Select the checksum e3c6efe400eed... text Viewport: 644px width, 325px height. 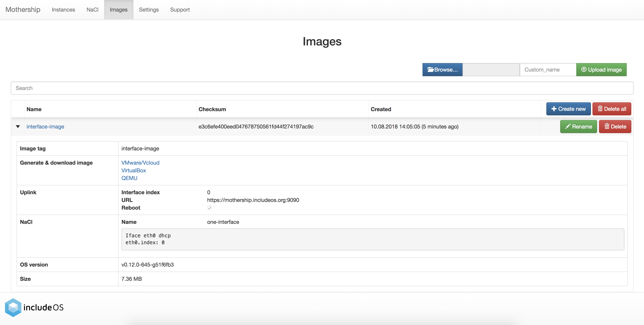(x=256, y=127)
